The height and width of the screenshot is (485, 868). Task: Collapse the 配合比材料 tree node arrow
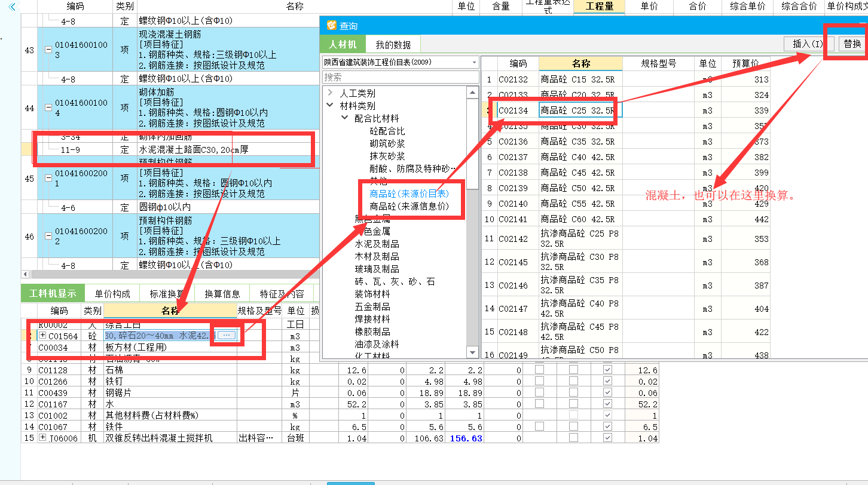(x=344, y=118)
